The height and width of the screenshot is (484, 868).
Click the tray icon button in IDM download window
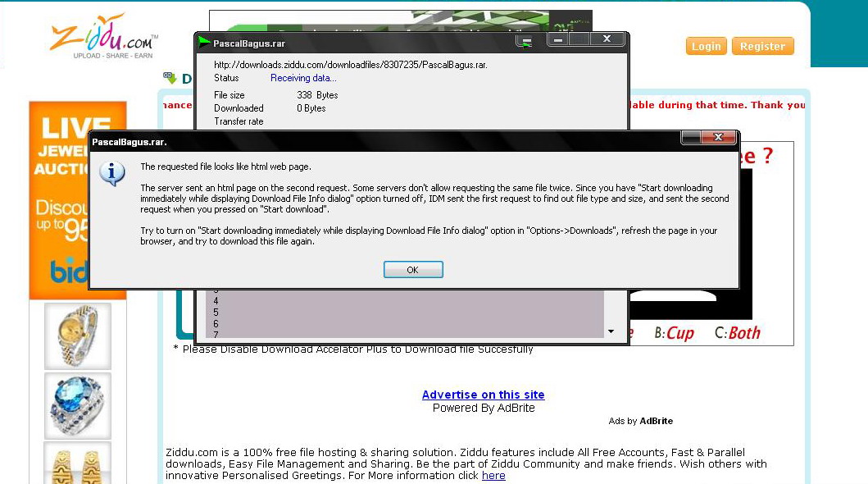(x=525, y=42)
